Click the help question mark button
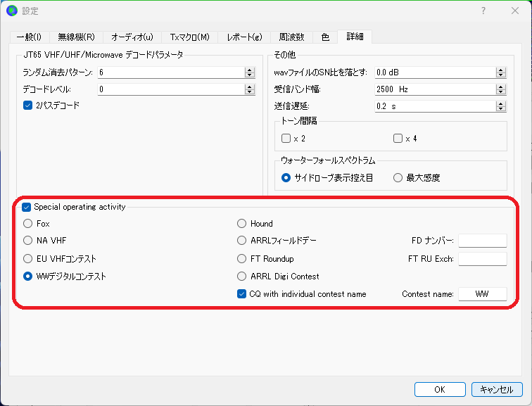The height and width of the screenshot is (406, 532). (483, 11)
